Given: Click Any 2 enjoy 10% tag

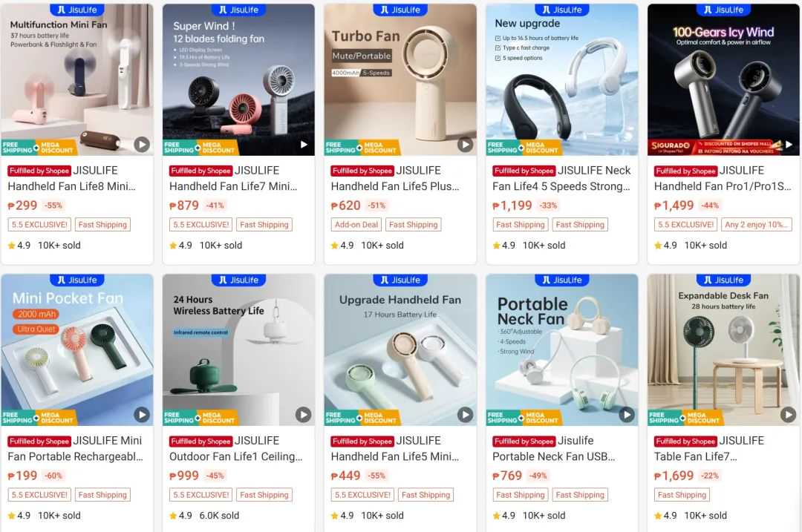Looking at the screenshot, I should [757, 224].
